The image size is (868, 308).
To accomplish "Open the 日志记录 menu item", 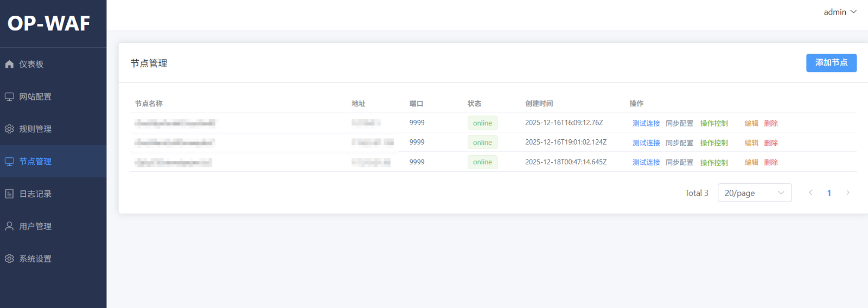I will 35,194.
